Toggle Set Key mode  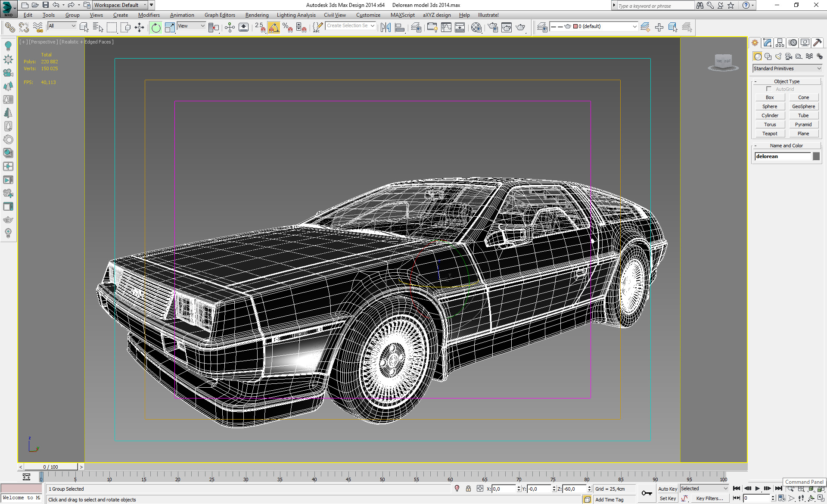tap(667, 498)
